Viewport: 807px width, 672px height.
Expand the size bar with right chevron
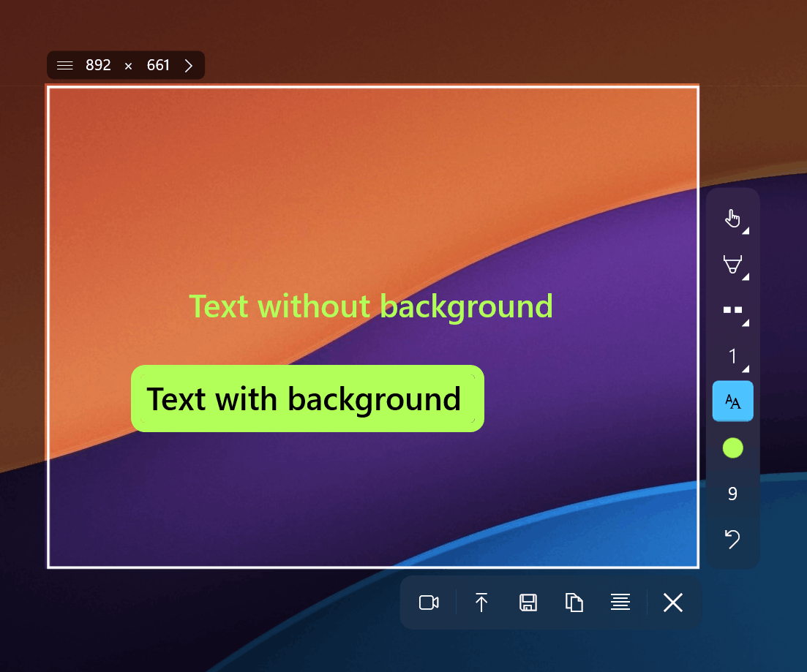189,65
